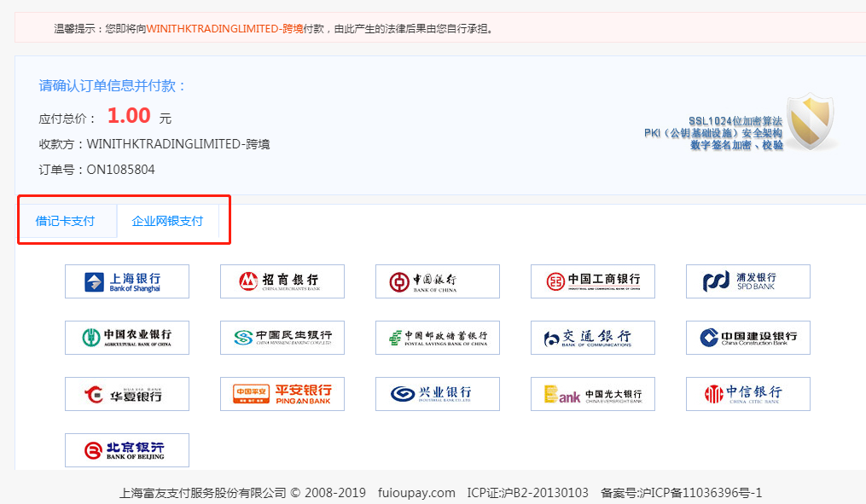Viewport: 866px width, 504px height.
Task: Click the payable amount 1.00
Action: [129, 115]
